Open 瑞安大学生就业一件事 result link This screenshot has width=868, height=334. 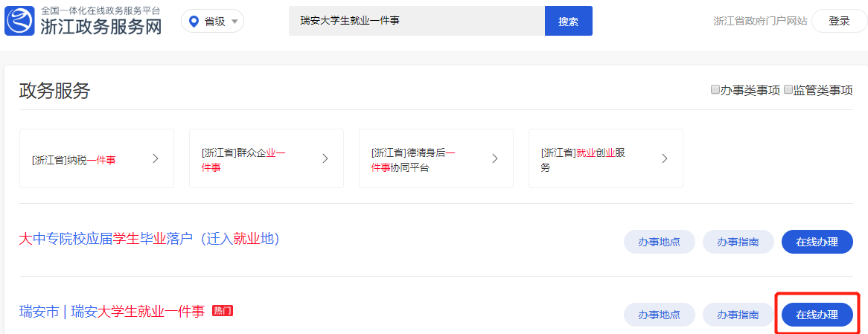tap(112, 312)
